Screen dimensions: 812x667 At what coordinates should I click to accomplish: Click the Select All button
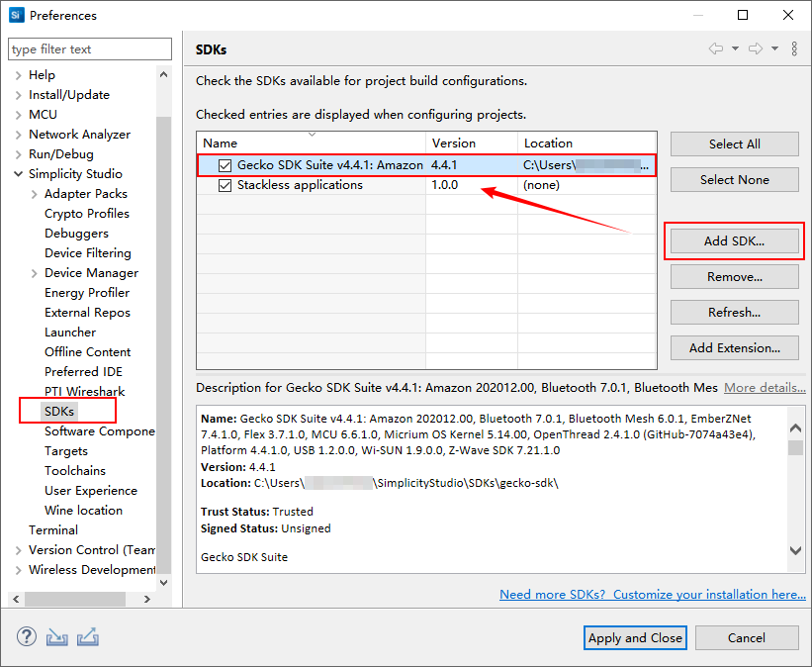point(734,144)
